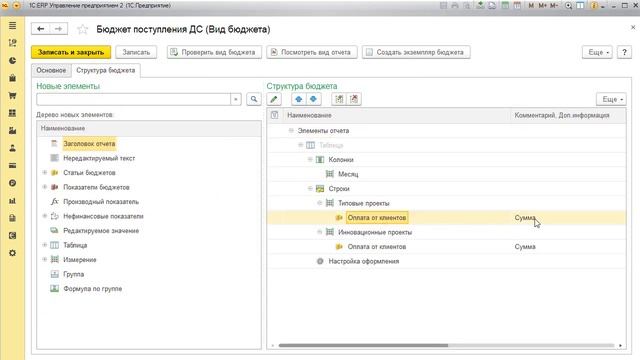Screen dimensions: 640x360
Task: Open the factory production section in sidebar
Action: click(x=12, y=131)
